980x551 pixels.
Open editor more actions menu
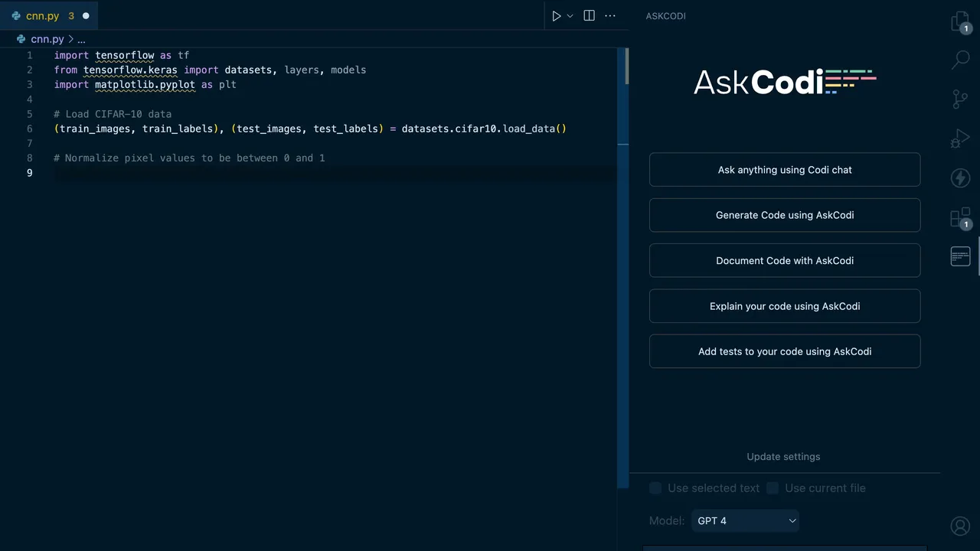tap(610, 15)
